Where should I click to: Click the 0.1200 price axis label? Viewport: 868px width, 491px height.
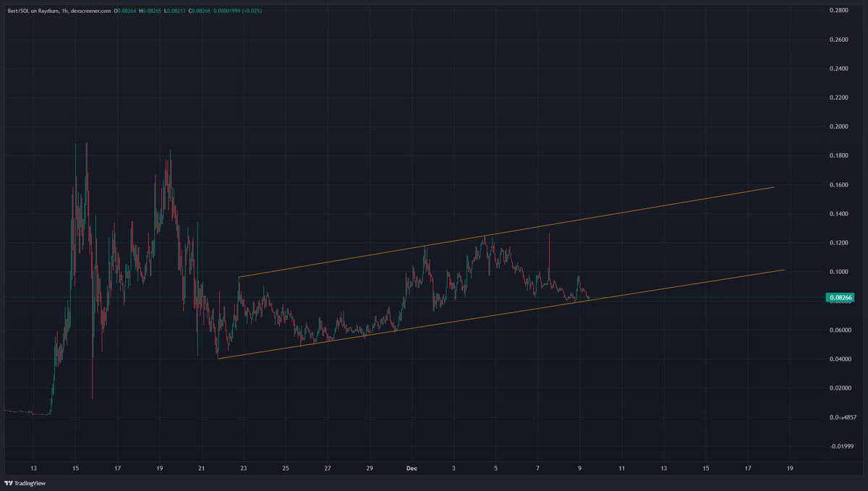[840, 242]
